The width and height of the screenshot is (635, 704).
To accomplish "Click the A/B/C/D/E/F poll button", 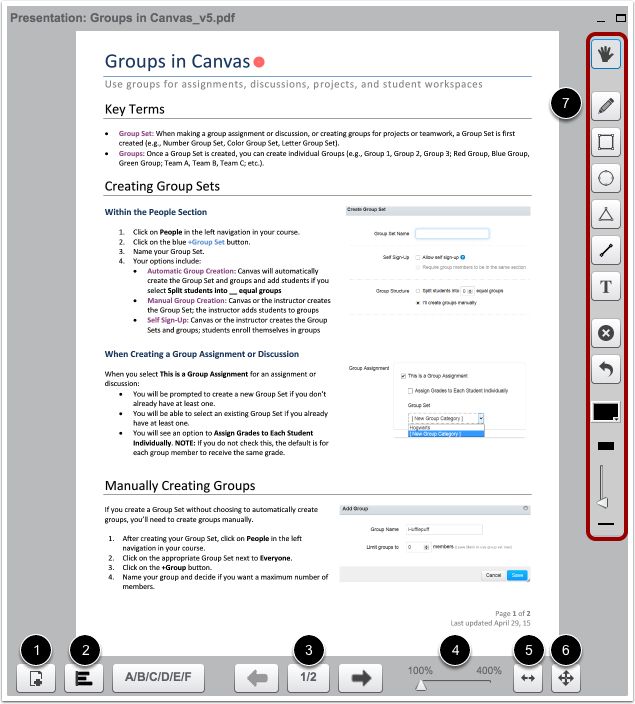I will point(158,677).
